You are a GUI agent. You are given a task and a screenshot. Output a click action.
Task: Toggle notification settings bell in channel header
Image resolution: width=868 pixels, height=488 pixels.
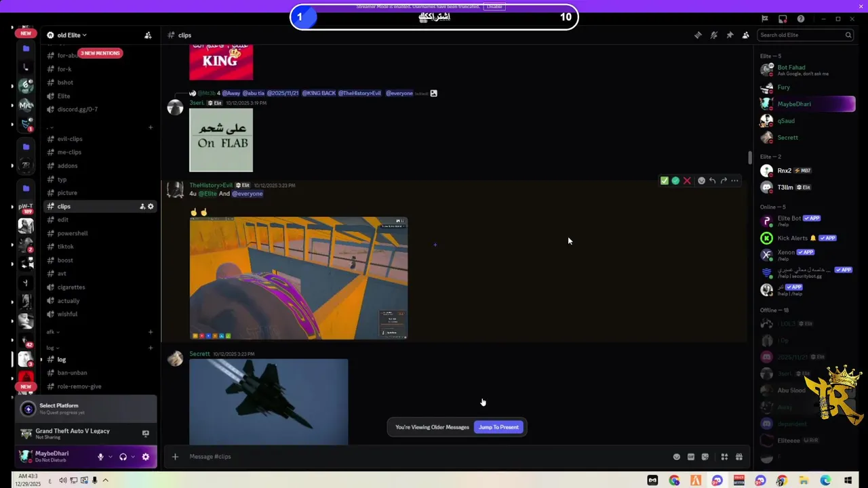coord(713,35)
